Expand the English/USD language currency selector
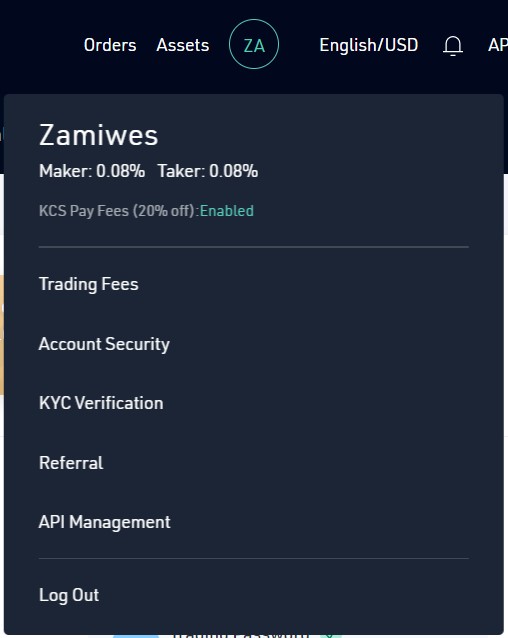Screen dimensions: 508x638 369,45
